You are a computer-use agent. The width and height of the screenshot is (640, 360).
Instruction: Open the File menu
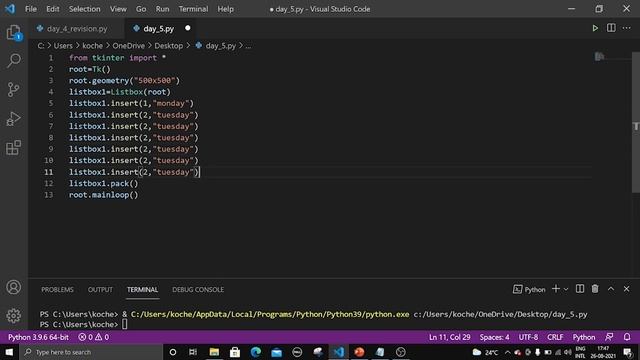click(31, 9)
